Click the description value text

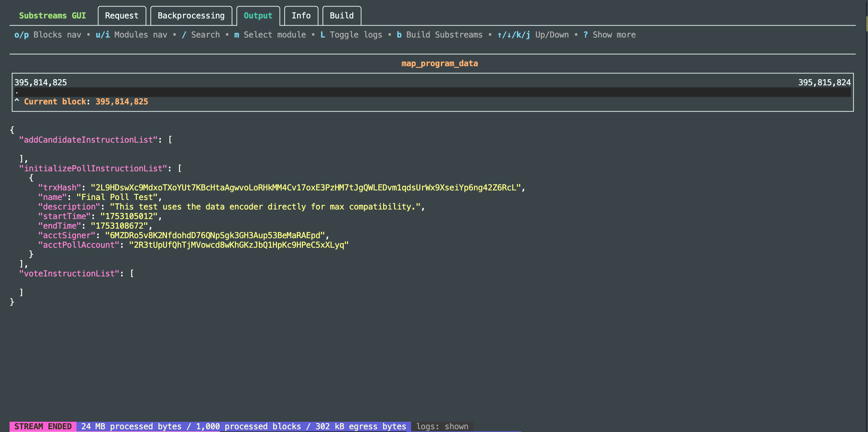pyautogui.click(x=265, y=207)
